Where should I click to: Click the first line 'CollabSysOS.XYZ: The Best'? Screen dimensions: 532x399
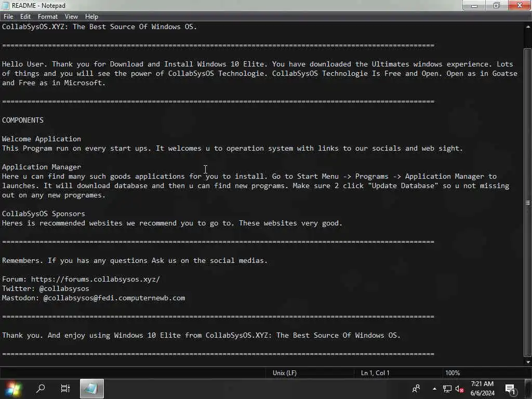coord(99,27)
